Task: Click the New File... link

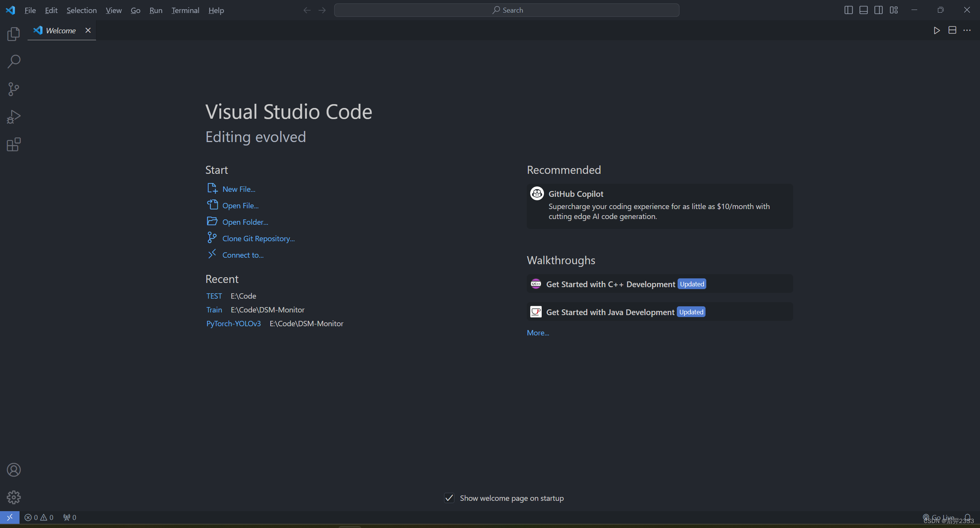Action: (239, 189)
